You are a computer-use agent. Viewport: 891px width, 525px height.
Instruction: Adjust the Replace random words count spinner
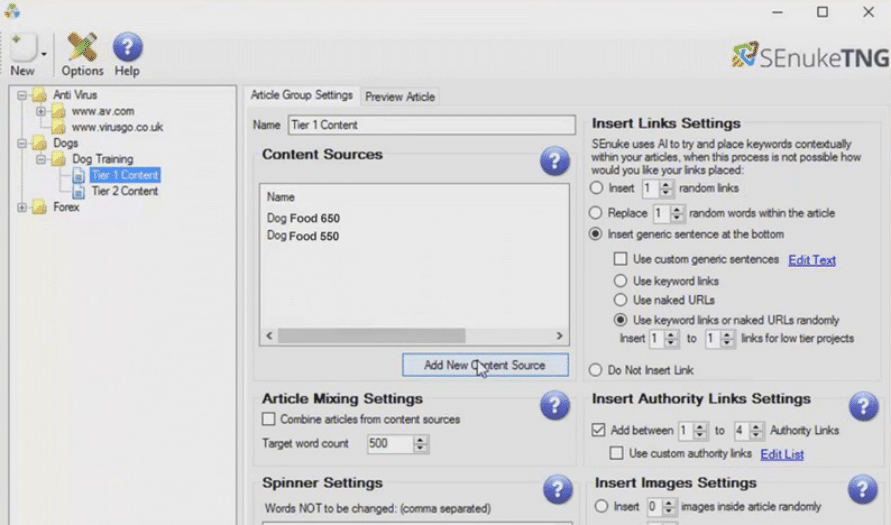676,214
